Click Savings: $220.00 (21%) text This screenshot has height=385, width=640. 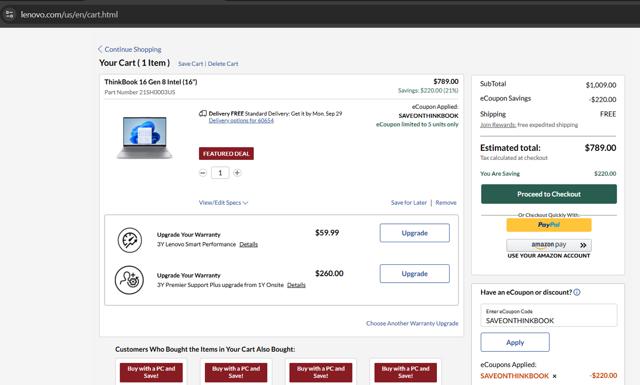(428, 90)
